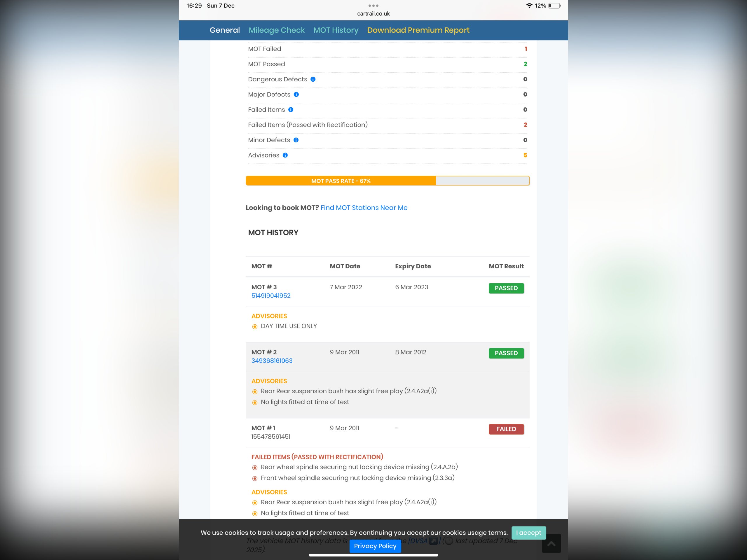Tap the battery indicator in status bar

coord(554,6)
